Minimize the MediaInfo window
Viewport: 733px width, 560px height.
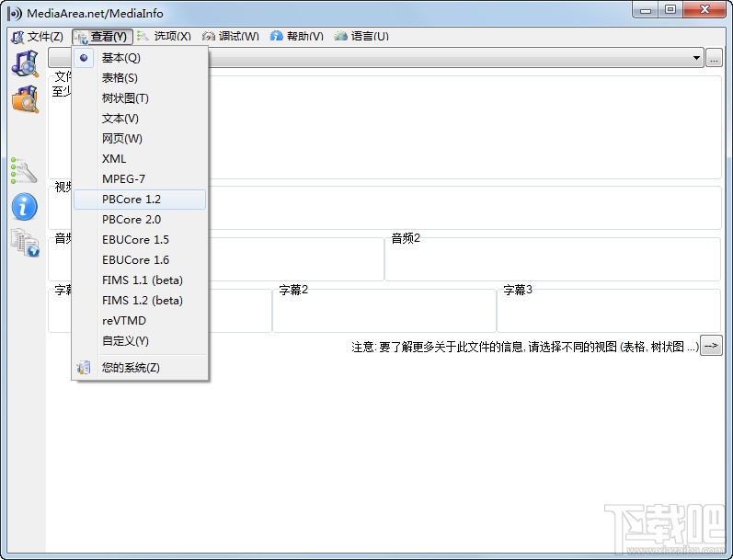point(646,10)
